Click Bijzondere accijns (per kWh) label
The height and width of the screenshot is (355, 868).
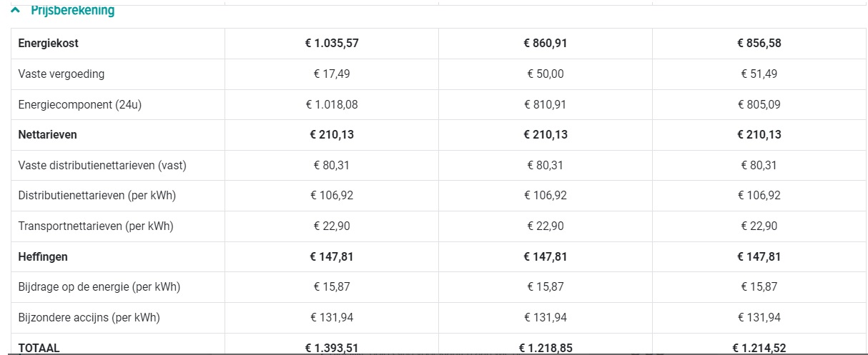(89, 317)
